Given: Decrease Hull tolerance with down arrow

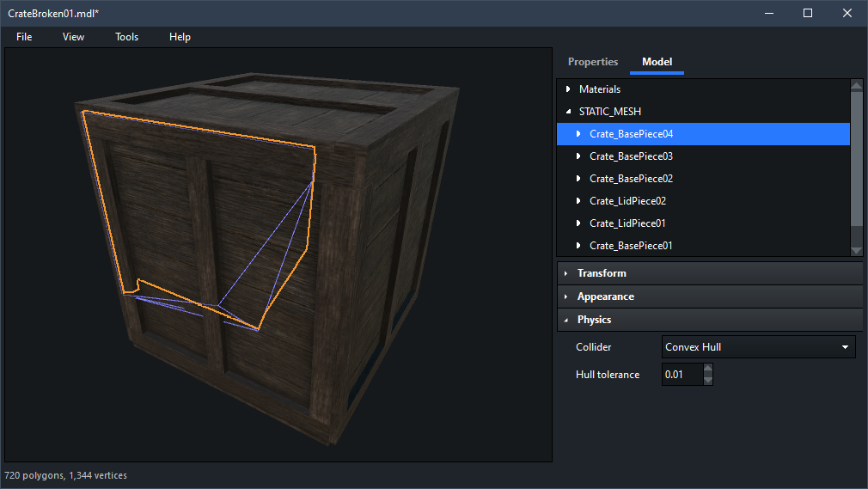Looking at the screenshot, I should (708, 380).
